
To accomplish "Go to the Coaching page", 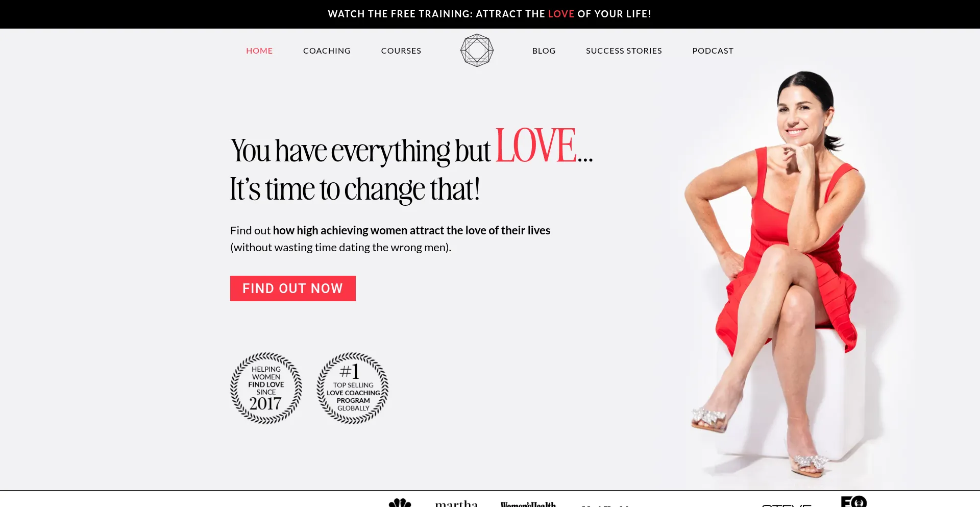I will tap(327, 51).
